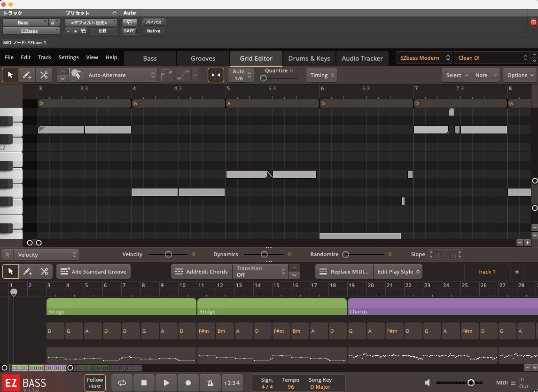Switch to the Audio Tracker tab

click(362, 58)
